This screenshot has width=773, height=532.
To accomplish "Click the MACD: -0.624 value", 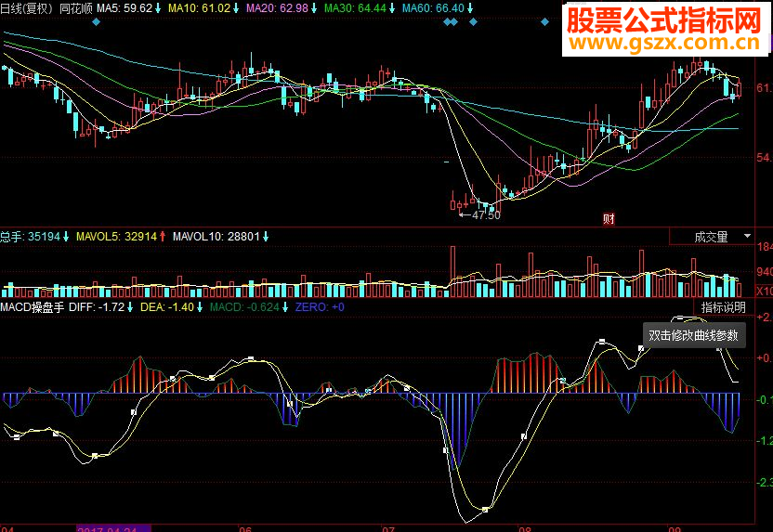I will coord(244,307).
